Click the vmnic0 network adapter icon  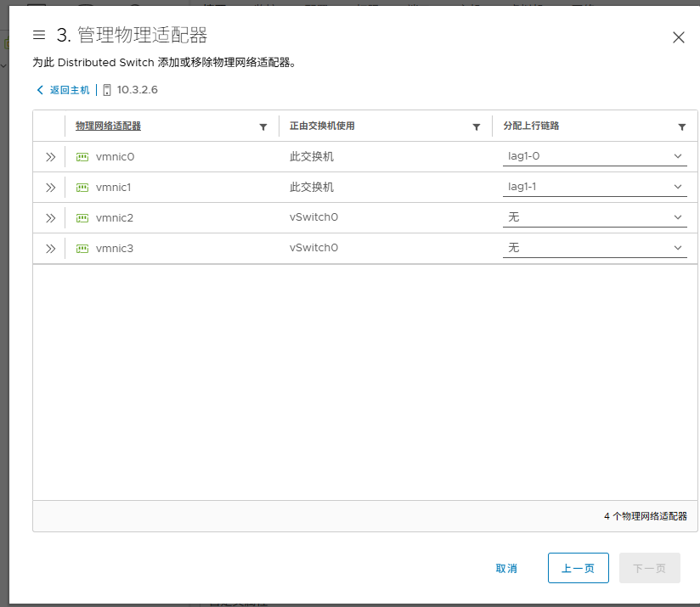82,157
